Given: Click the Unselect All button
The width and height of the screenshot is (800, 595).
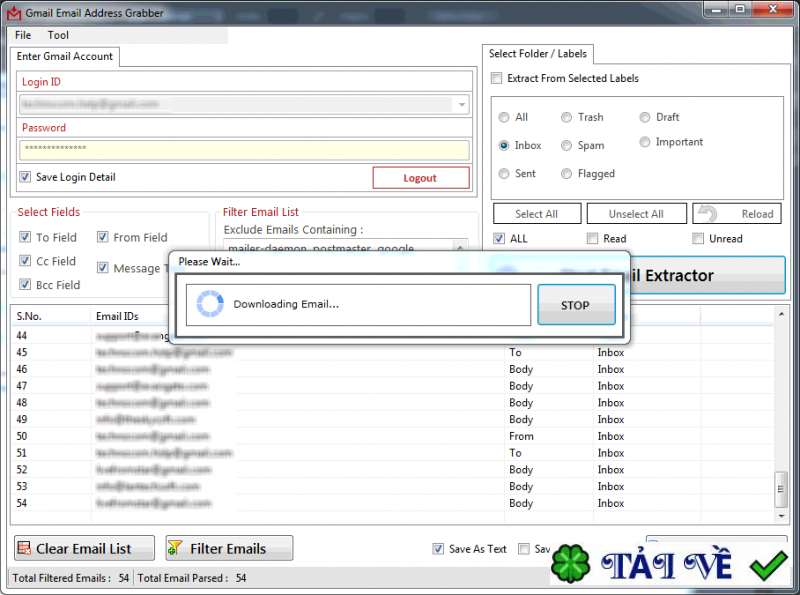Looking at the screenshot, I should pos(636,214).
